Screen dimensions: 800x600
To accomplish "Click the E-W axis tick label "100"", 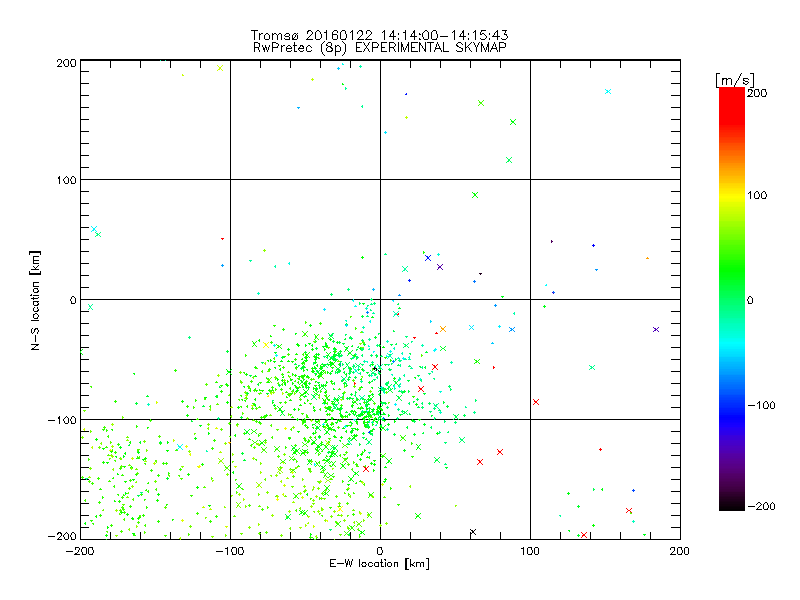I will [530, 551].
